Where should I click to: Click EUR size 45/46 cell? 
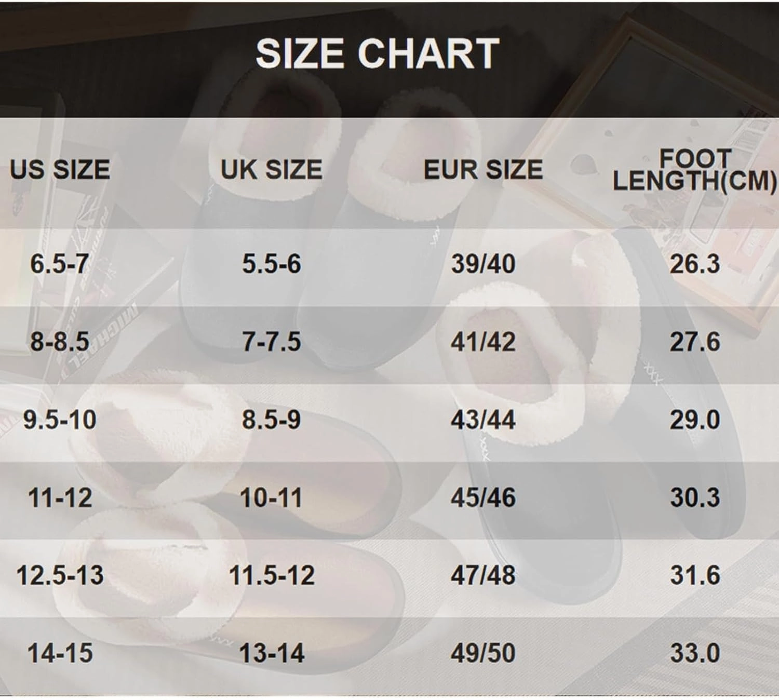point(483,498)
